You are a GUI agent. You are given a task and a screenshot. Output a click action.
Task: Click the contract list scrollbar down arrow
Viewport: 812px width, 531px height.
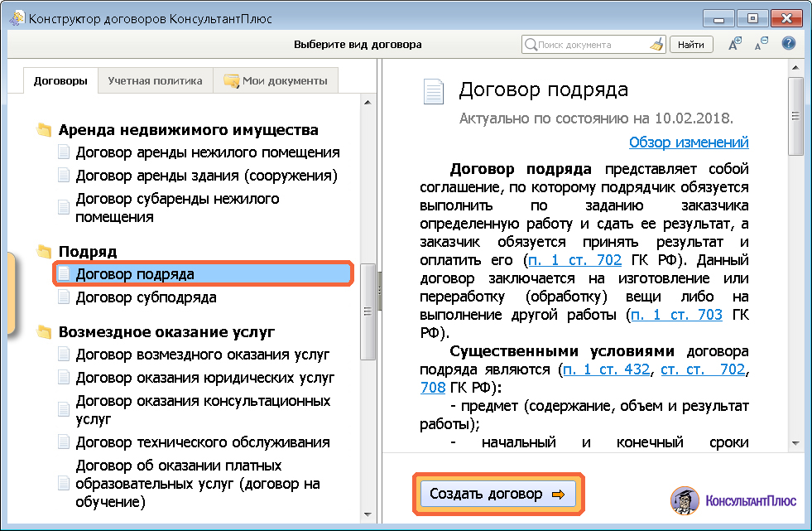368,514
